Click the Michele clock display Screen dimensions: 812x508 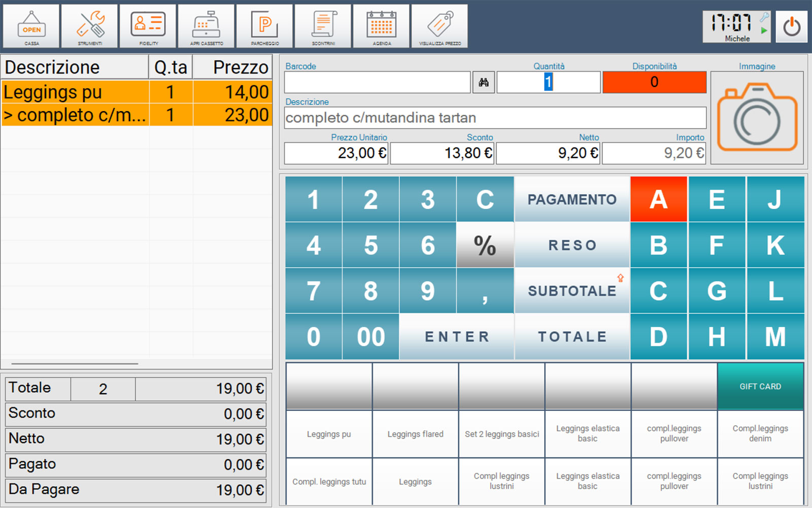point(736,26)
